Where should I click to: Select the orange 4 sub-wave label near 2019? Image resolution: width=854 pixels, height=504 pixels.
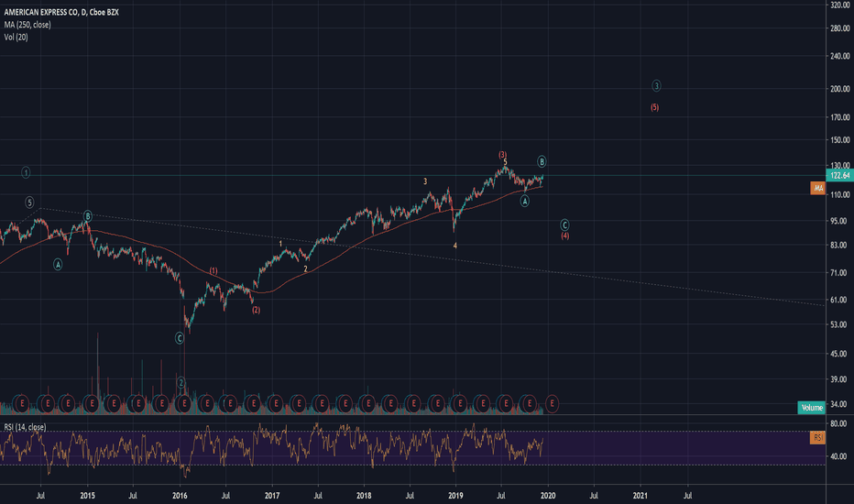455,246
